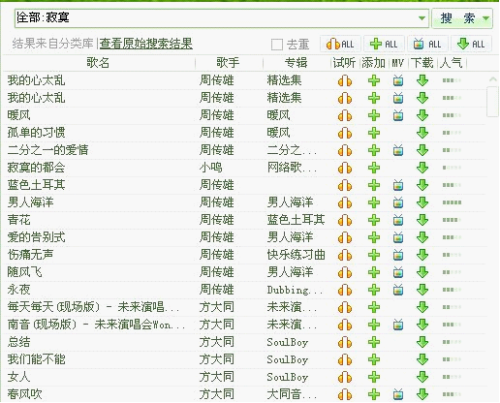
Task: Click the 搜索 search button
Action: click(457, 18)
